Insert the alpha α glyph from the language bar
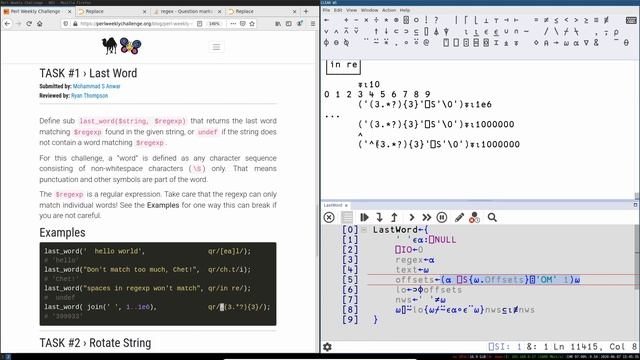 tap(576, 42)
